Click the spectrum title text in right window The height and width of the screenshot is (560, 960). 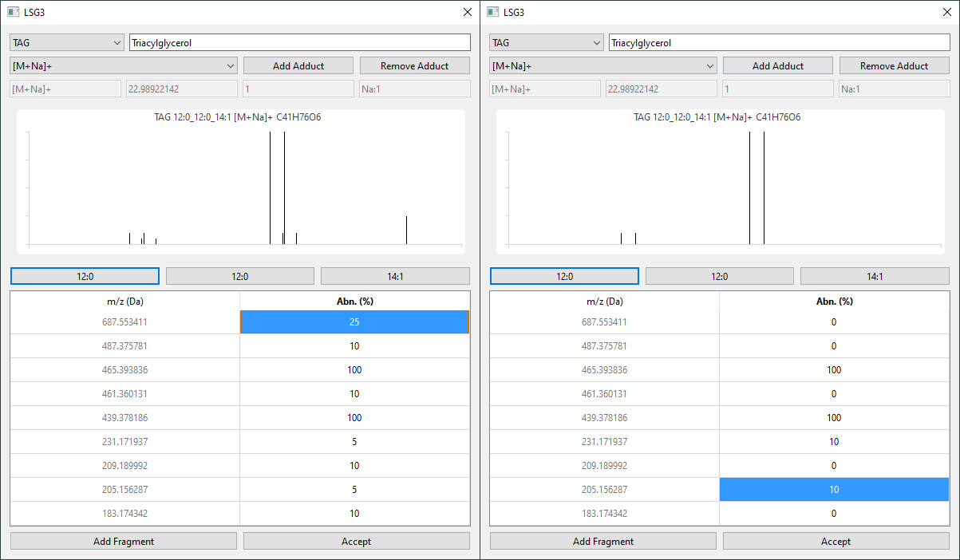point(717,117)
